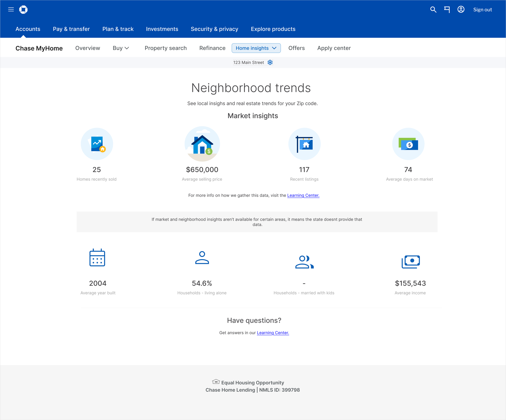Click the Chase octagon logo
This screenshot has height=420, width=506.
pyautogui.click(x=23, y=10)
